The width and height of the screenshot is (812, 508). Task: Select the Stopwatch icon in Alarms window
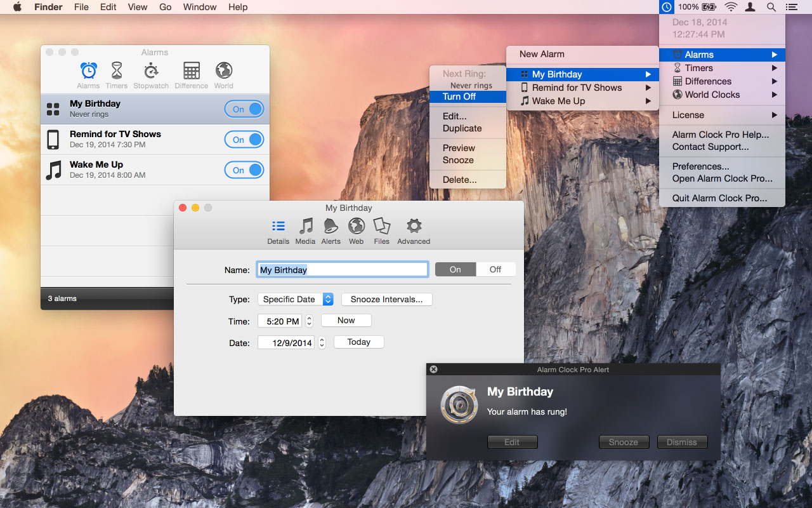point(151,70)
